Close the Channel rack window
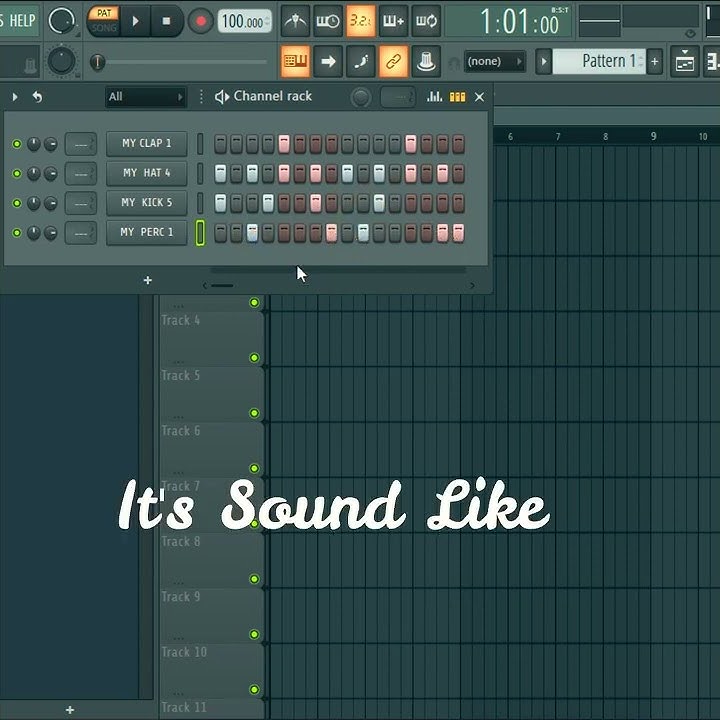Viewport: 720px width, 720px height. pos(479,97)
